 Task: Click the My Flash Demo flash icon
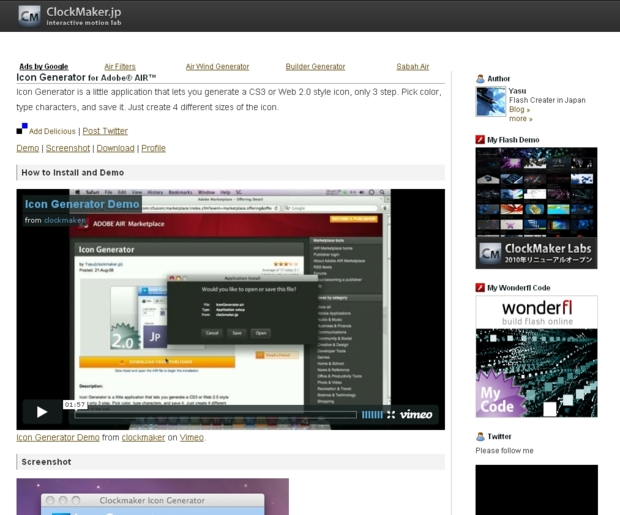480,140
